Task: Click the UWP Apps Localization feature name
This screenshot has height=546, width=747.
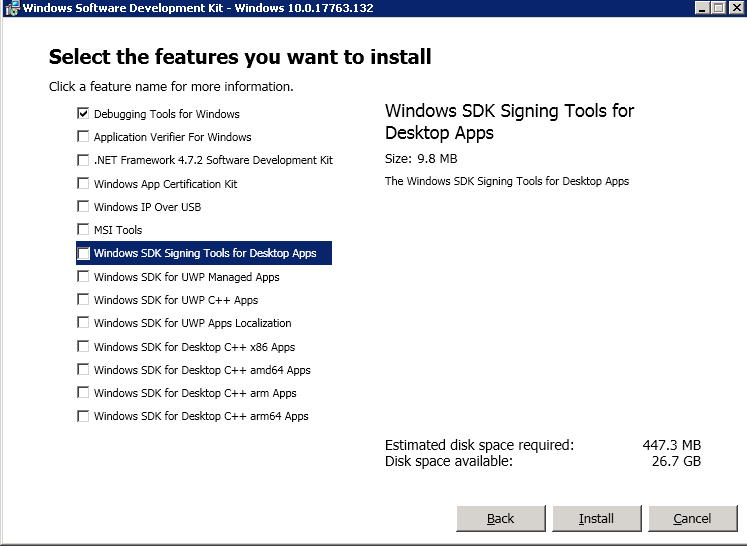Action: tap(192, 323)
